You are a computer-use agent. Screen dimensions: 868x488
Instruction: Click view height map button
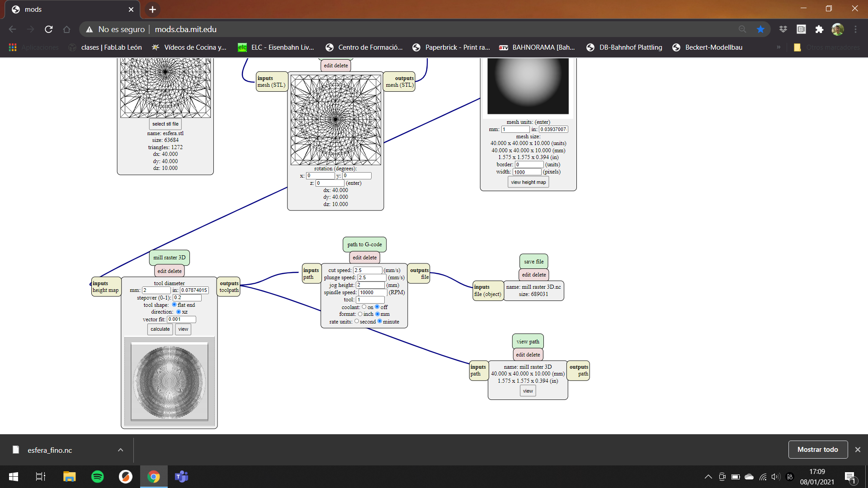528,182
